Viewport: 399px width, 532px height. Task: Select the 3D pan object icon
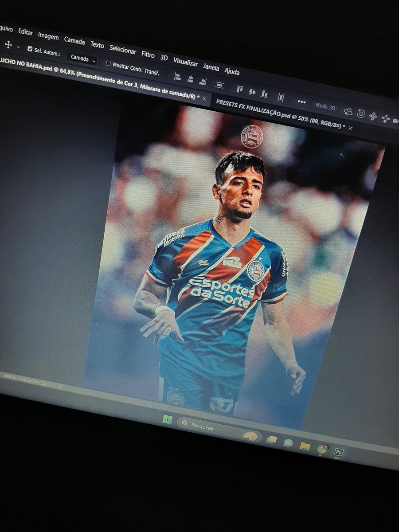[373, 116]
